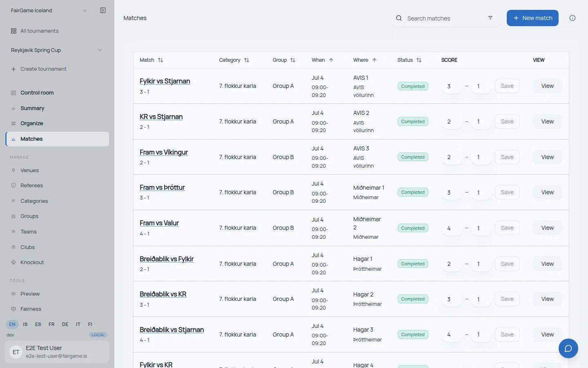Switch language to FR

(x=51, y=324)
